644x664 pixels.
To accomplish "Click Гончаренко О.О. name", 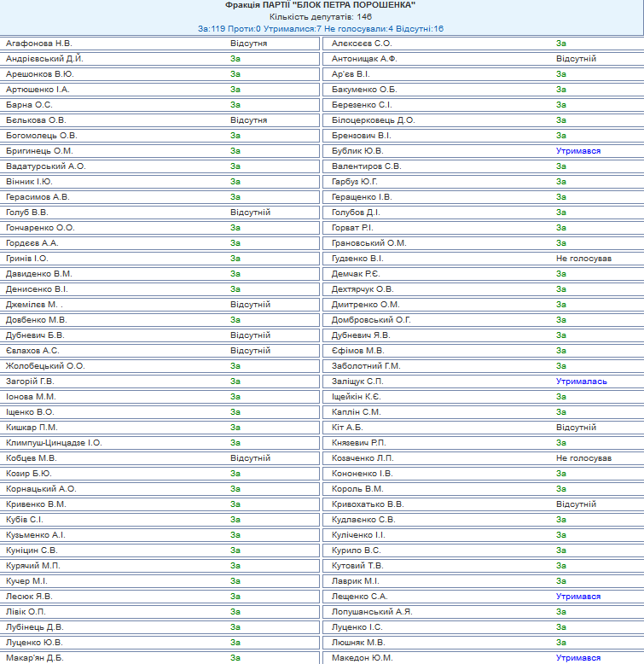I will point(40,228).
